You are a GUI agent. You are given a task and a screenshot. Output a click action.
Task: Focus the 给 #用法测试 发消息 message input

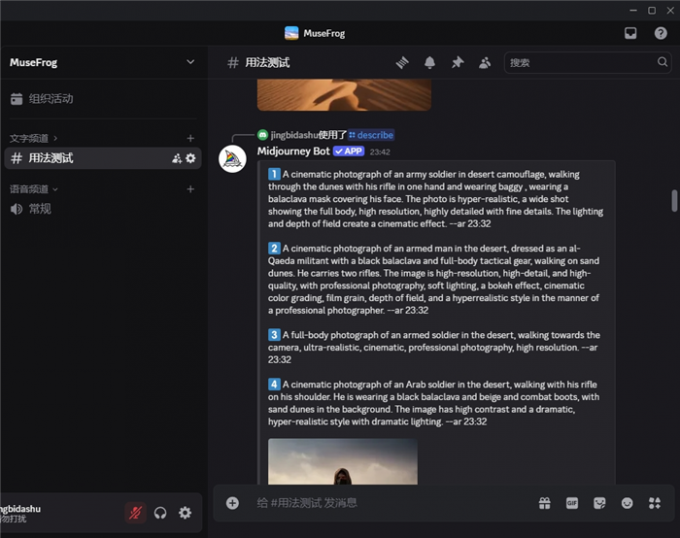(x=390, y=503)
